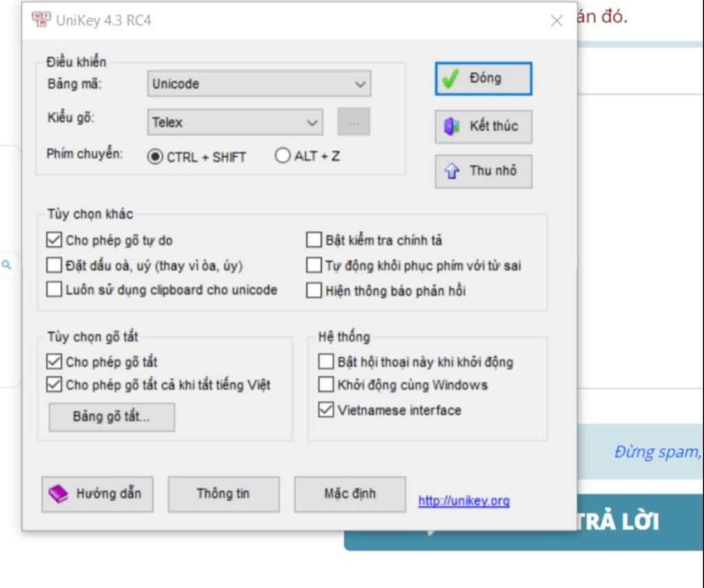Click the UniKey 4.3 RC4 title text
The height and width of the screenshot is (588, 704).
[103, 21]
